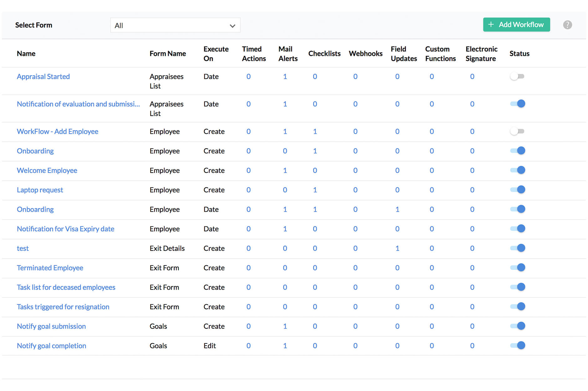This screenshot has width=588, height=391.
Task: Click the Mail Alerts count for Welcome Employee
Action: 285,170
